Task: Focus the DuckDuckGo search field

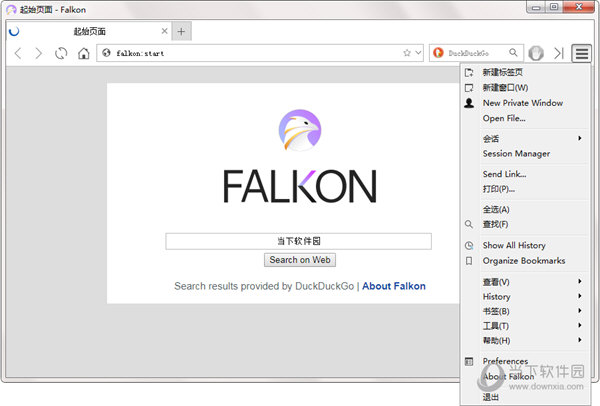Action: [476, 53]
